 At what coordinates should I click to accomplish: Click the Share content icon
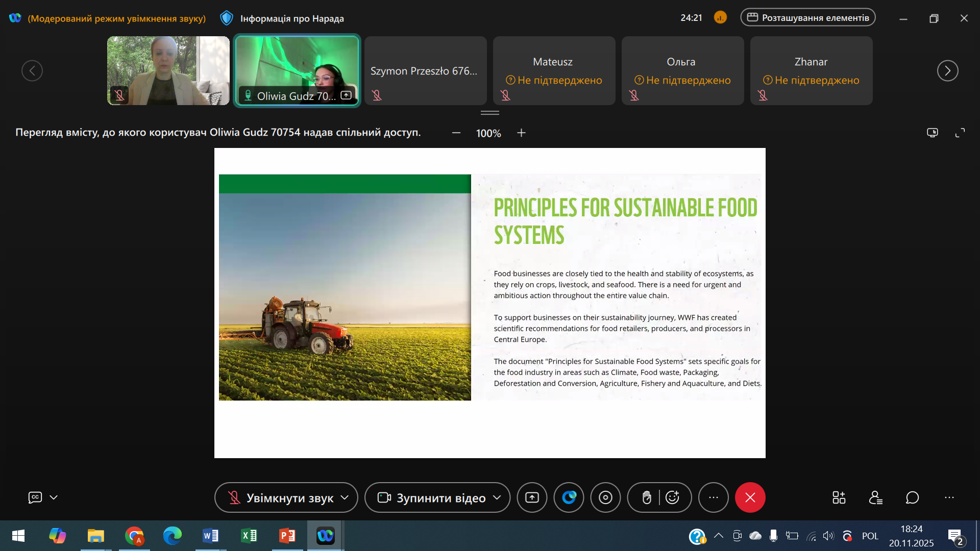(x=532, y=497)
